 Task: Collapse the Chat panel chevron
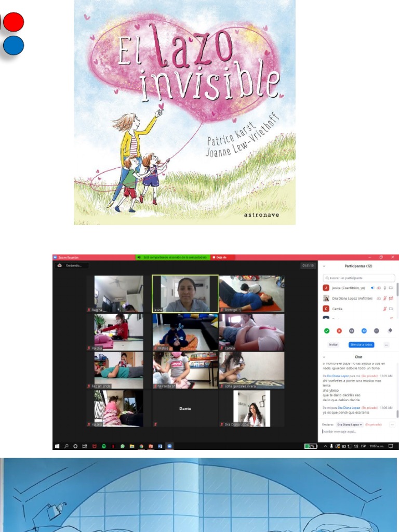coord(324,357)
